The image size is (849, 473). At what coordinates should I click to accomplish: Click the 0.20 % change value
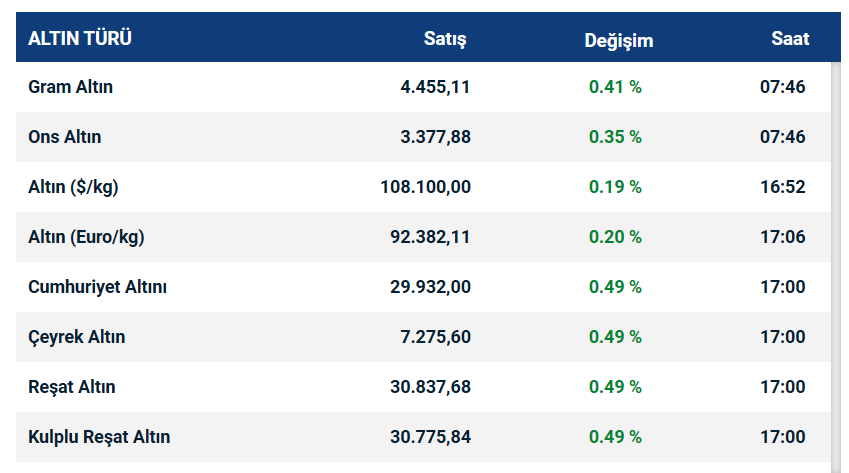pos(615,237)
